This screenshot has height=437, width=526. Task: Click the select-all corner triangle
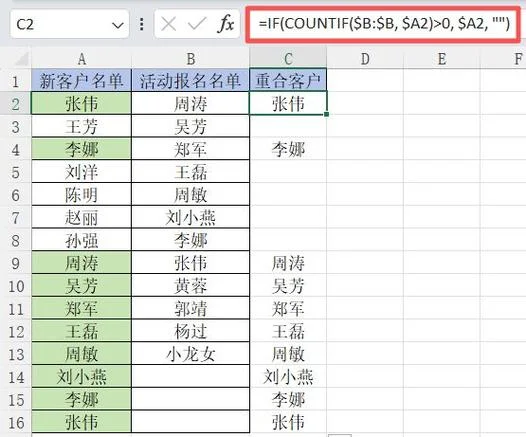[21, 59]
